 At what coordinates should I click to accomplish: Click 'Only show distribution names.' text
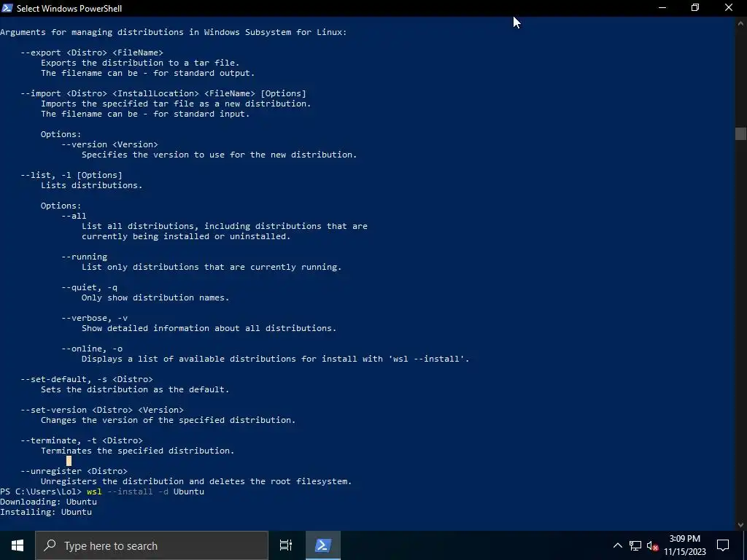(155, 297)
